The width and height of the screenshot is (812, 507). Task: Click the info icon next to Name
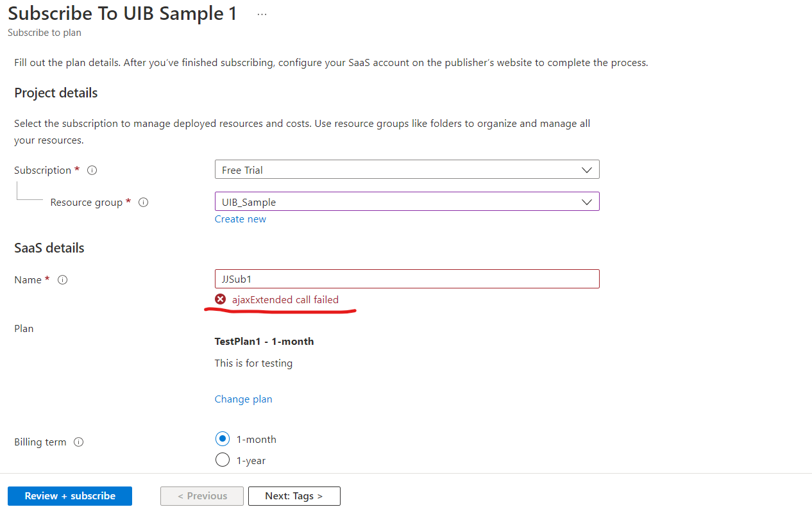(62, 280)
